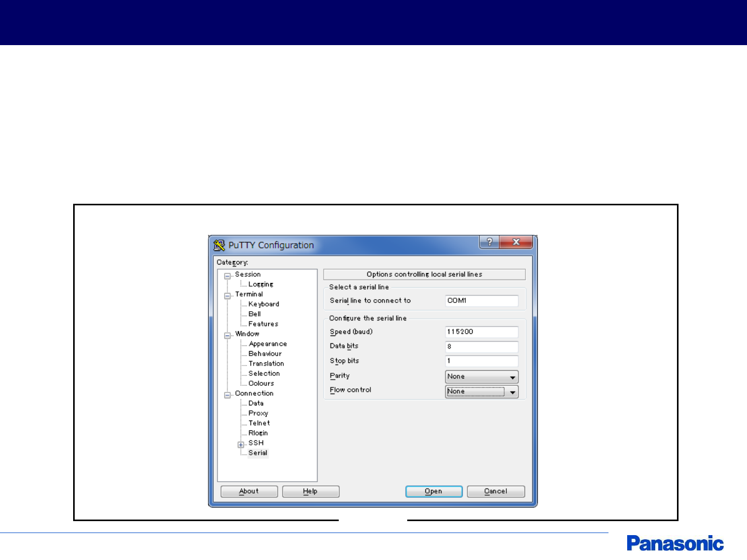Select the Logging category
This screenshot has height=560, width=747.
click(x=261, y=284)
